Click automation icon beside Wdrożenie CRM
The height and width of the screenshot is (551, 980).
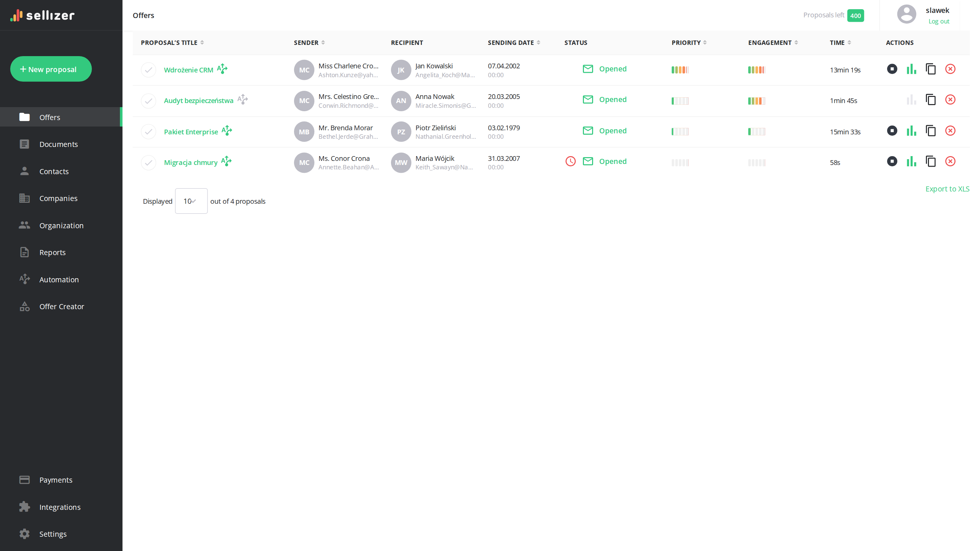coord(222,69)
